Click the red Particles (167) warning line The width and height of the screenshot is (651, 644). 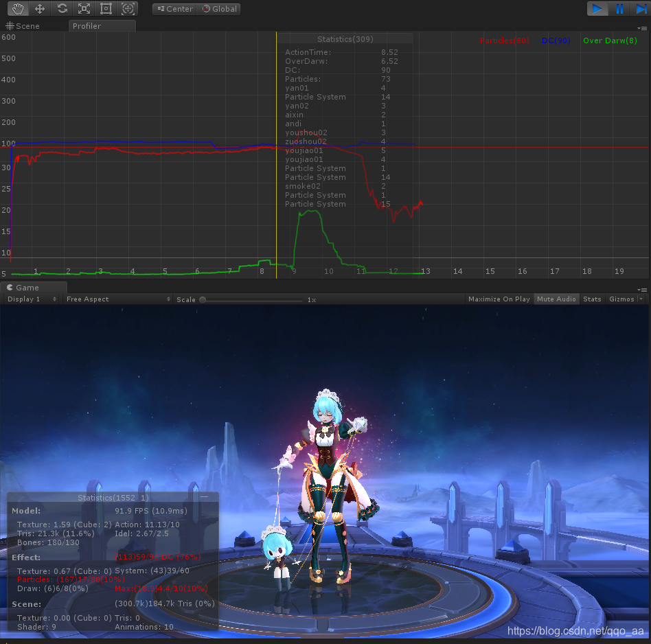[71, 579]
